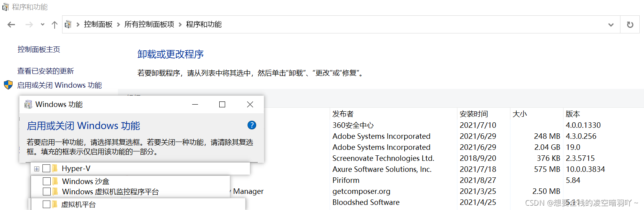
Task: Click the Hyper-V folder icon
Action: pos(55,168)
